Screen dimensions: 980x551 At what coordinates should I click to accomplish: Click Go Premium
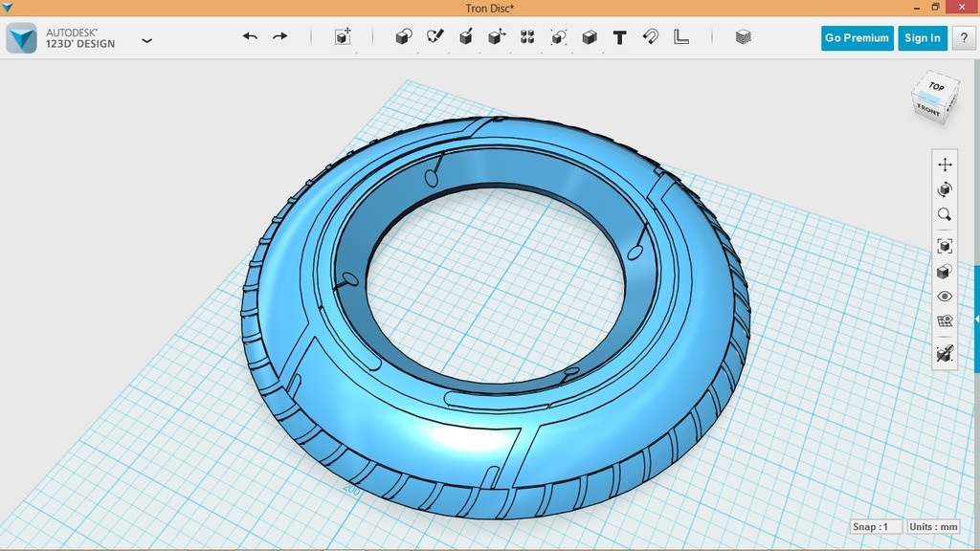pos(856,38)
